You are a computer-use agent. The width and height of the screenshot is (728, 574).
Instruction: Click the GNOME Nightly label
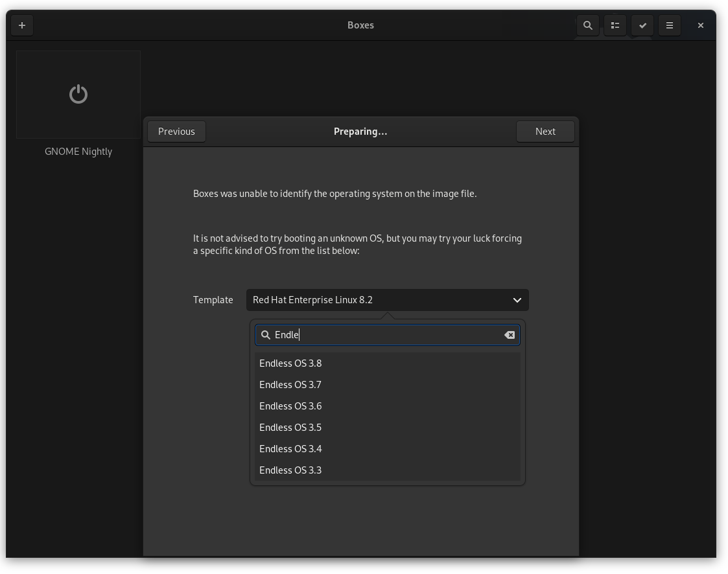point(78,152)
